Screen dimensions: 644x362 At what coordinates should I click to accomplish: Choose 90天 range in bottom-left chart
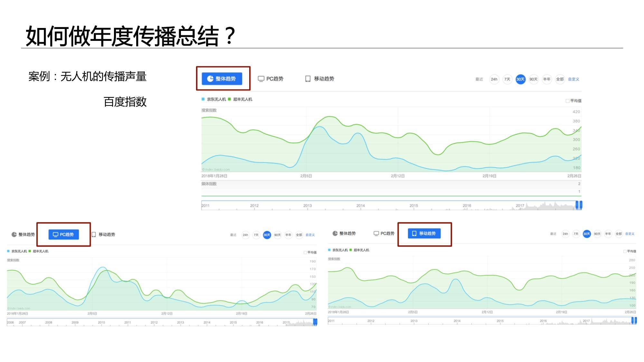[278, 235]
